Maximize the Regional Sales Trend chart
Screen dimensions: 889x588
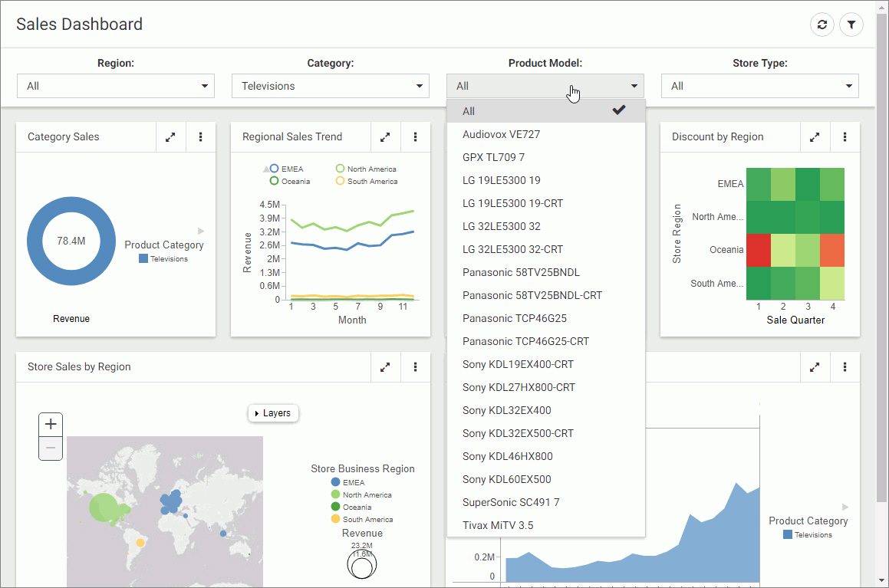385,137
